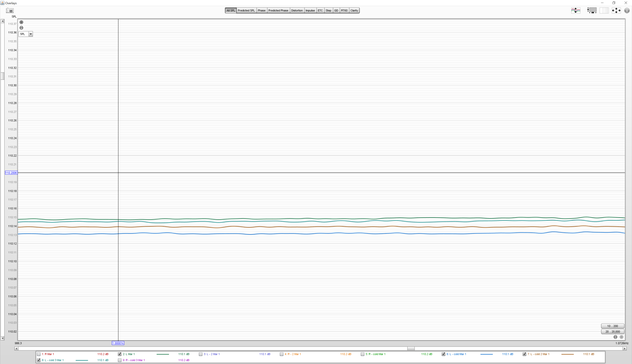
Task: Click vertical scrollbar up arrow
Action: coord(3,21)
